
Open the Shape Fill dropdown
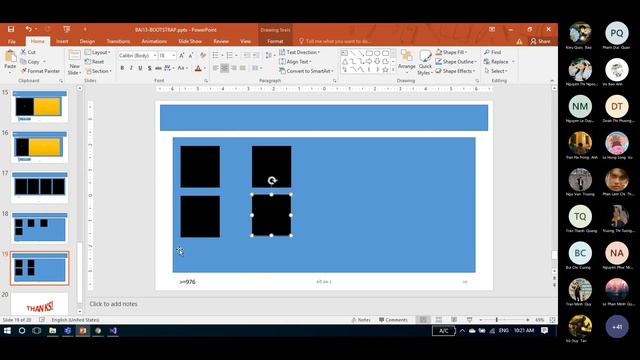point(451,52)
